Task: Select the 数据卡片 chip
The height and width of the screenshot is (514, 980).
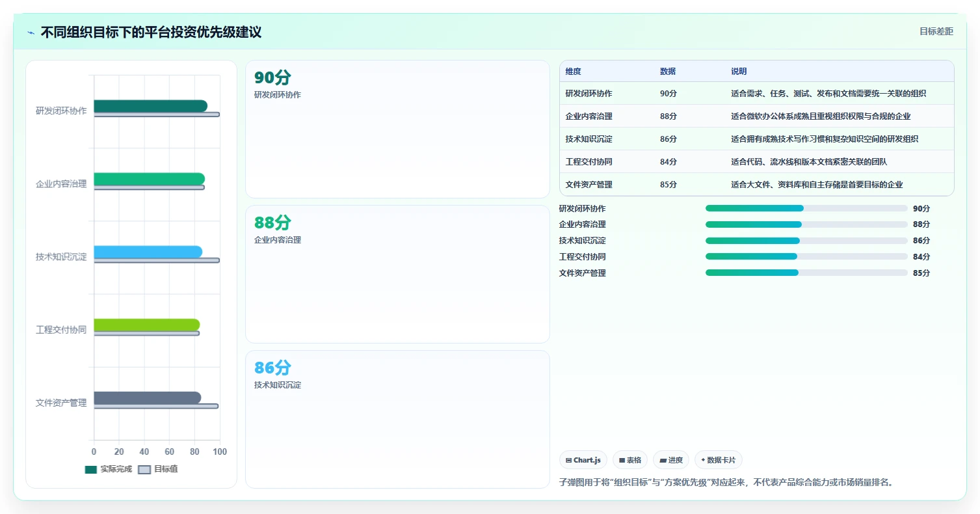Action: pyautogui.click(x=718, y=460)
